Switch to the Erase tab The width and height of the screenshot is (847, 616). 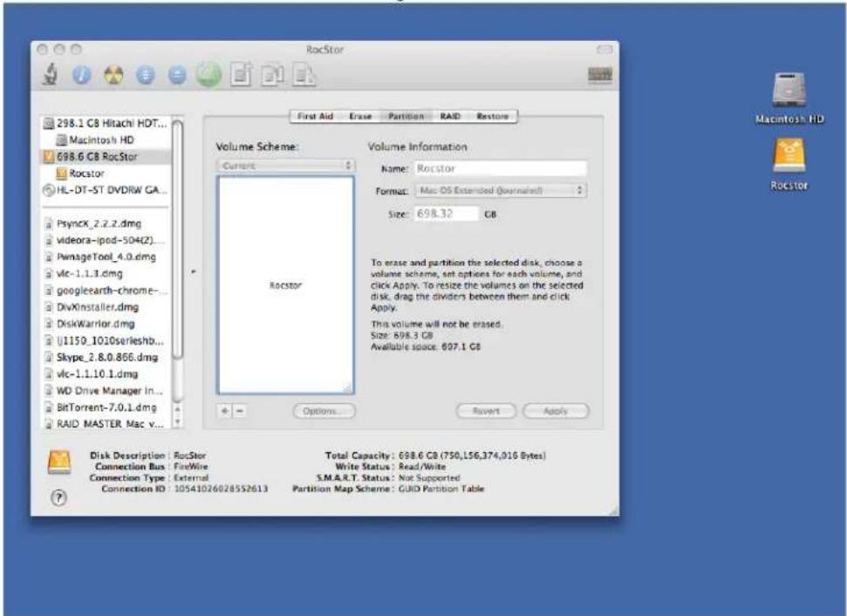360,116
